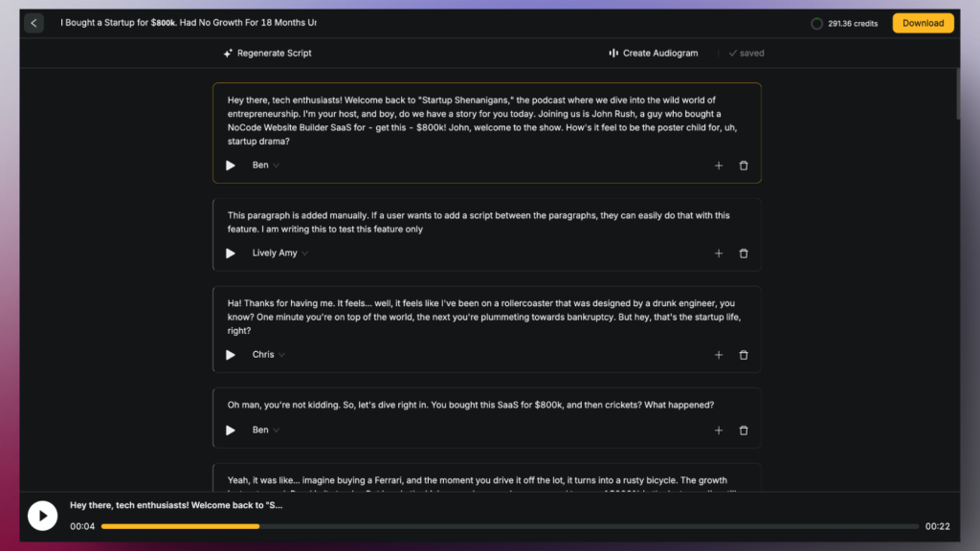Delete the manually added Lively Amy paragraph

(x=744, y=253)
